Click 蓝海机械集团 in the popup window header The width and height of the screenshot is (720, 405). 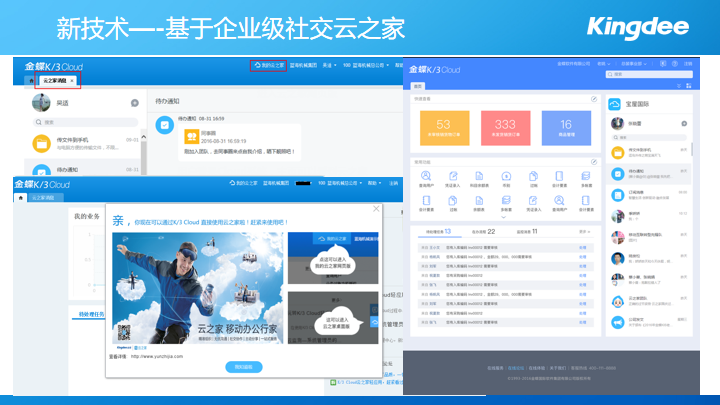(276, 183)
